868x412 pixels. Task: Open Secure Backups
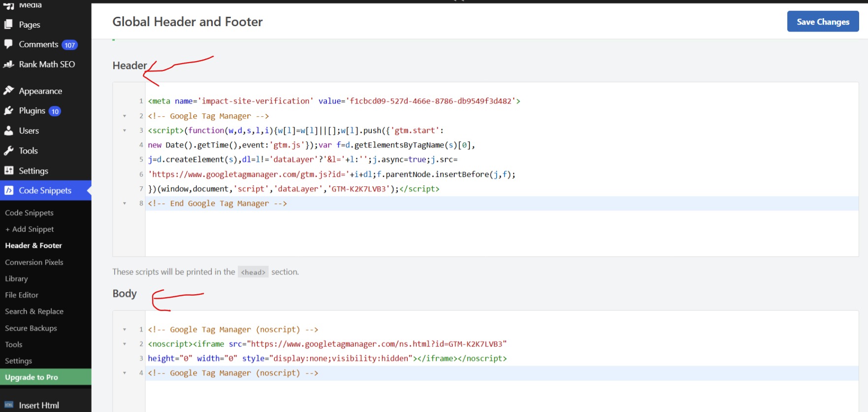point(31,328)
